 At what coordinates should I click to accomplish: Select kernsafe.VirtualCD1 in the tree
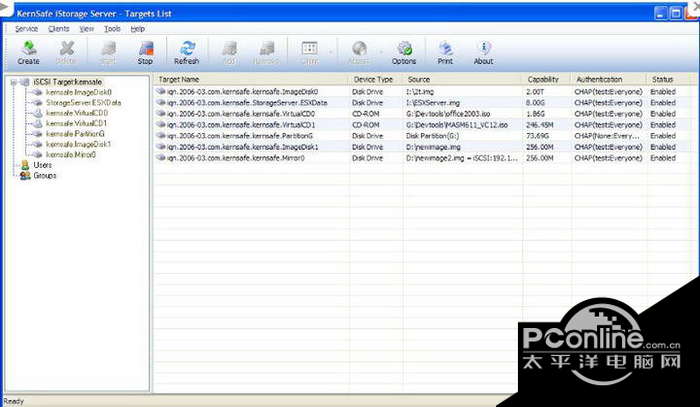click(x=76, y=124)
